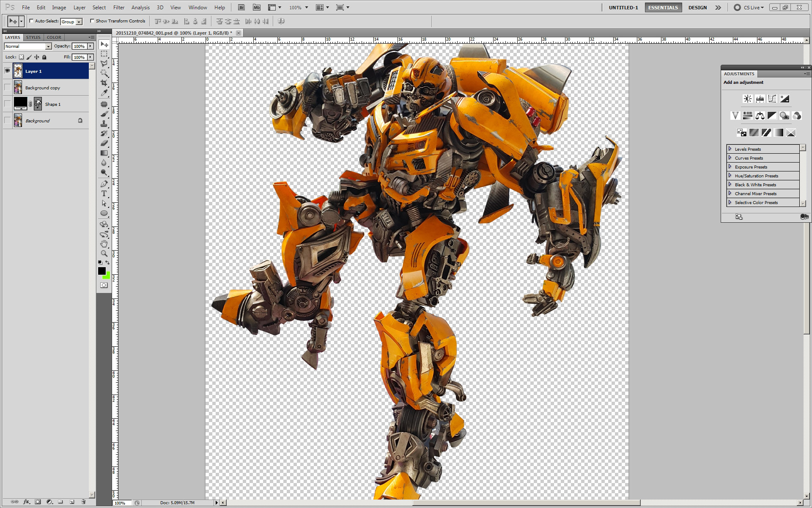Add an Exposure adjustment

tap(785, 99)
